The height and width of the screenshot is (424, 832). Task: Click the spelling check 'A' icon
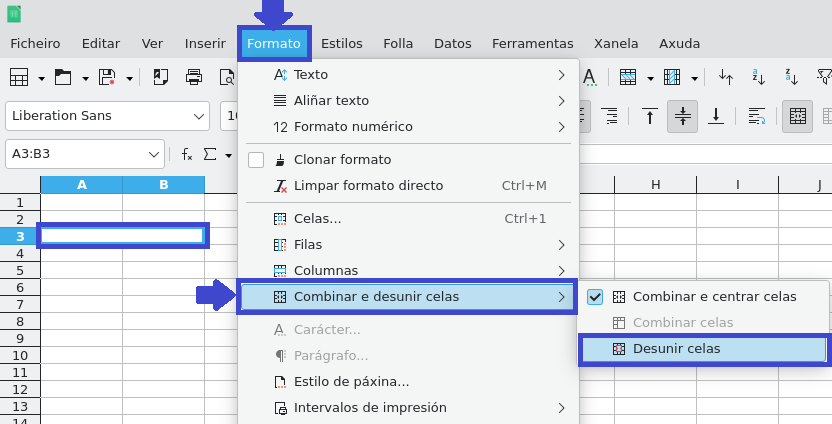pyautogui.click(x=590, y=77)
